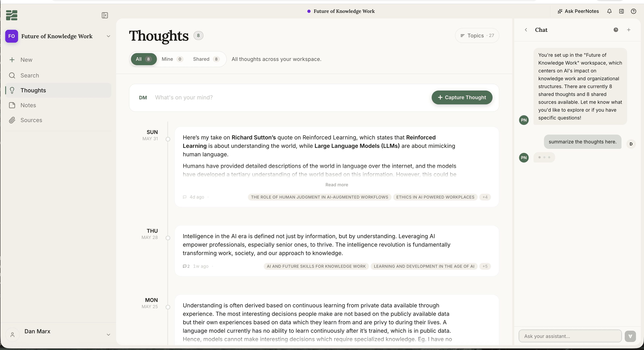Open the Understanding is often derived thought
The height and width of the screenshot is (350, 644).
tap(317, 322)
